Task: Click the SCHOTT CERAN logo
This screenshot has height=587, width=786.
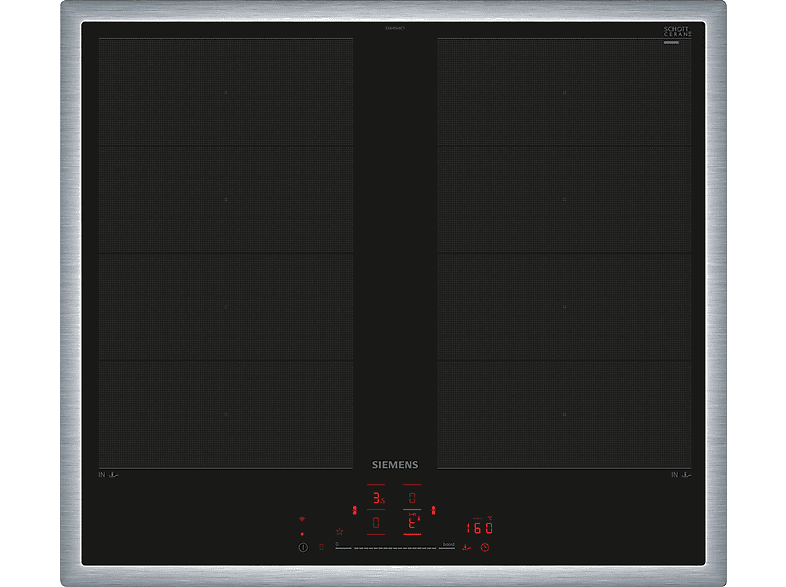Action: tap(678, 32)
